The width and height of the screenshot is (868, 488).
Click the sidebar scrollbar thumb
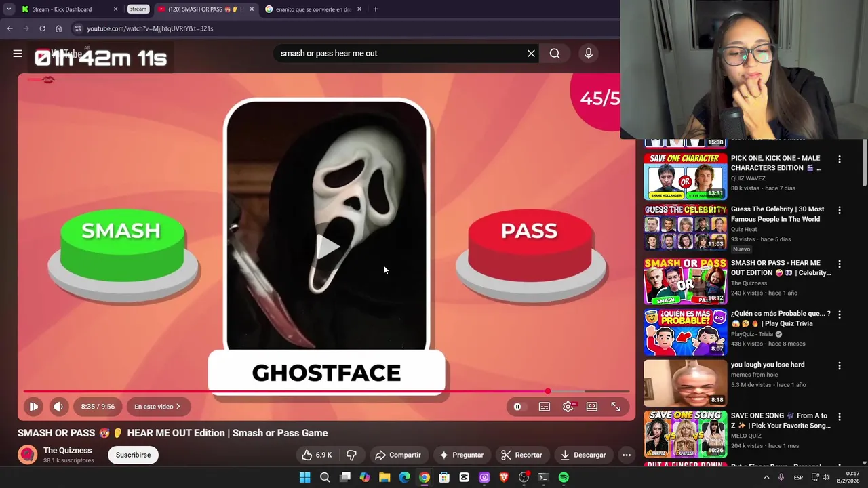[x=864, y=163]
